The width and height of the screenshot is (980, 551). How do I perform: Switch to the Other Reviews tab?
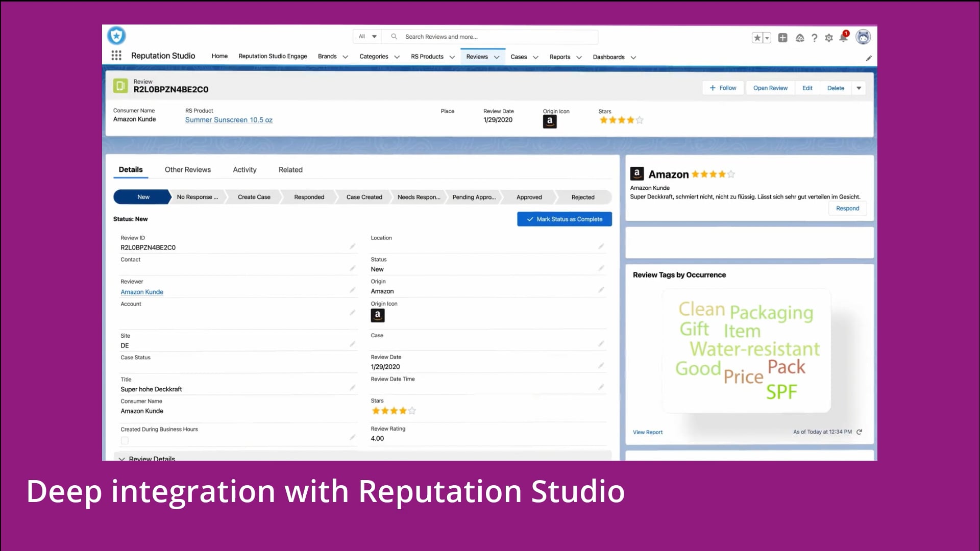[x=187, y=170]
